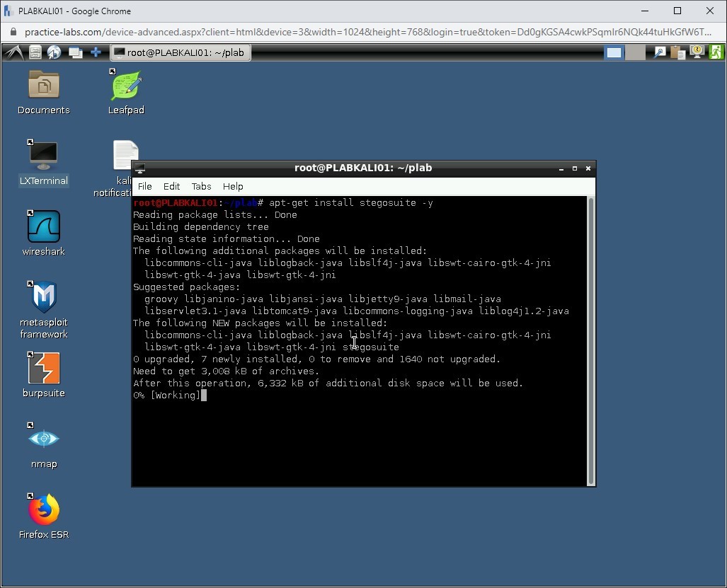Launch the web browser globe icon
Screen dimensions: 727x588
pyautogui.click(x=55, y=52)
